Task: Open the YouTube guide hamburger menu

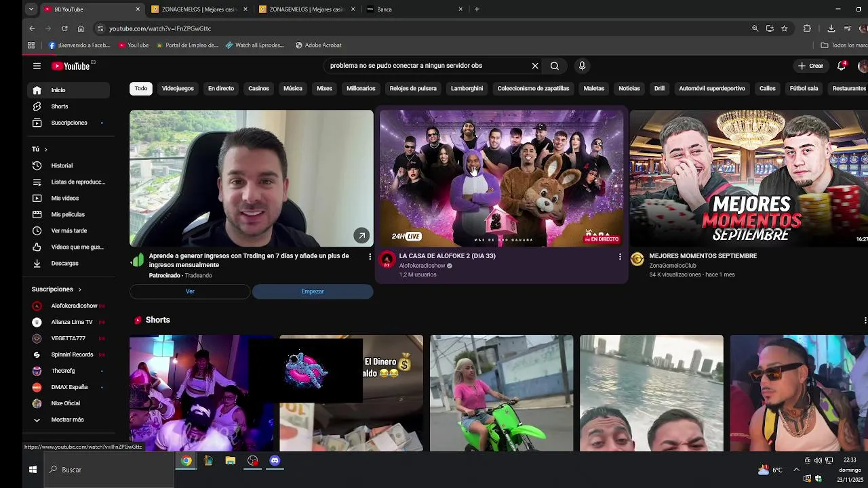Action: (37, 66)
